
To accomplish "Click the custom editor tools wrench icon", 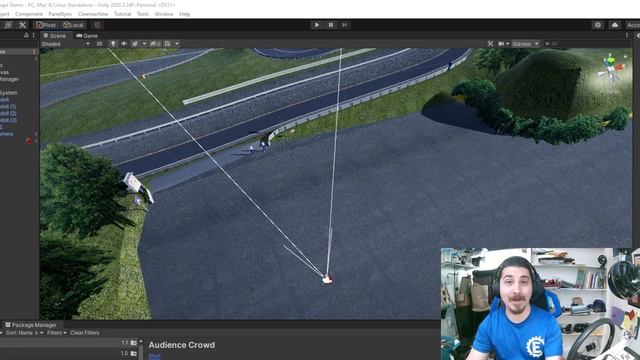I will [x=22, y=25].
